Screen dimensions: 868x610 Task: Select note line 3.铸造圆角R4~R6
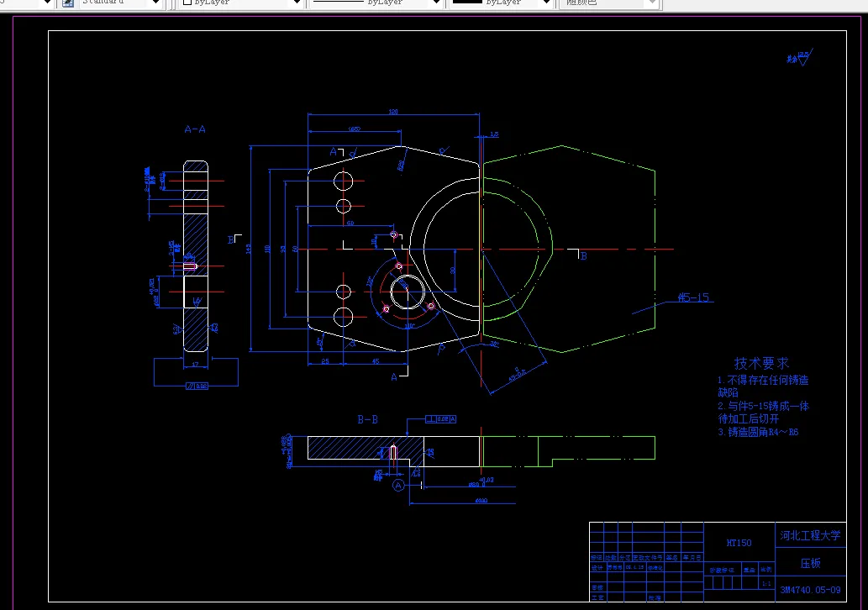758,432
